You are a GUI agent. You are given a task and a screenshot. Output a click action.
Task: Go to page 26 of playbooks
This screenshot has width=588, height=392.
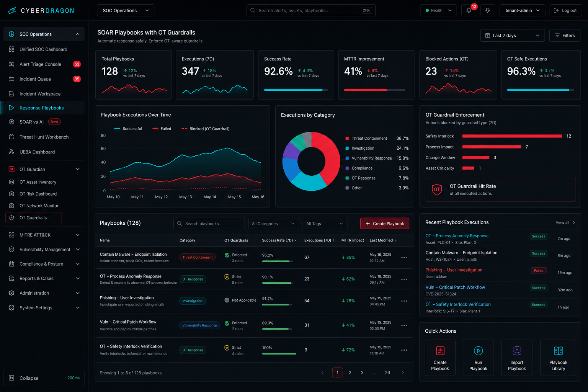click(x=387, y=372)
